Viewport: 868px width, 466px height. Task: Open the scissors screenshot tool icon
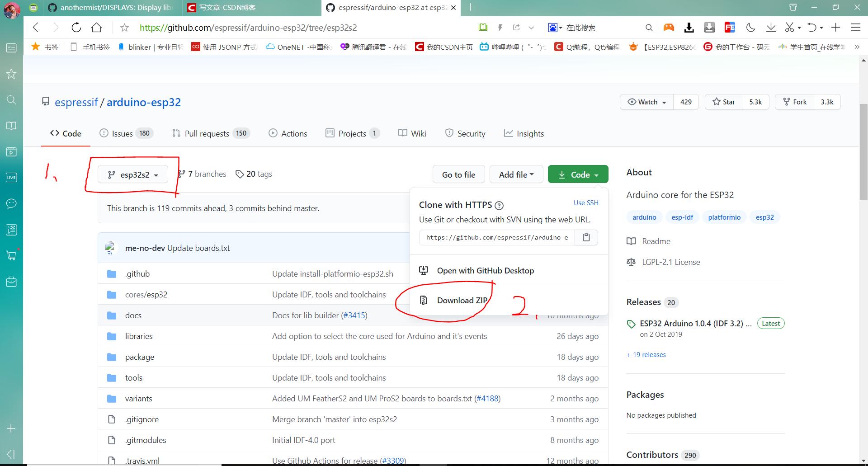click(x=789, y=28)
